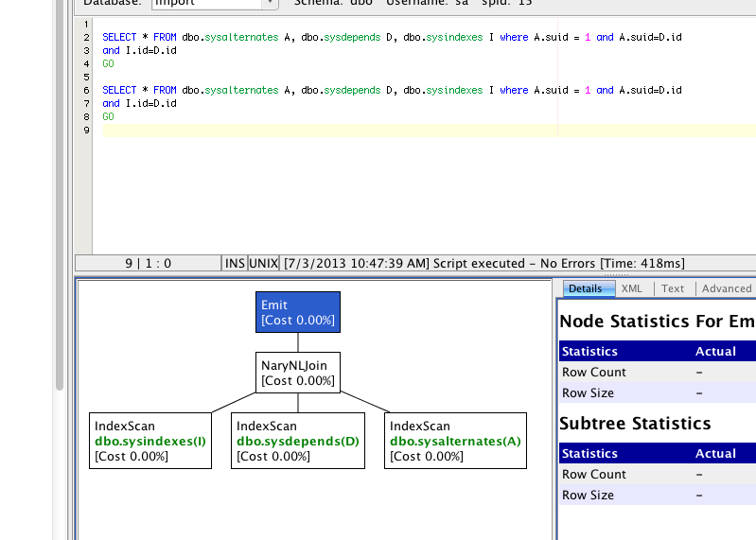Open the Text tab

tap(672, 288)
